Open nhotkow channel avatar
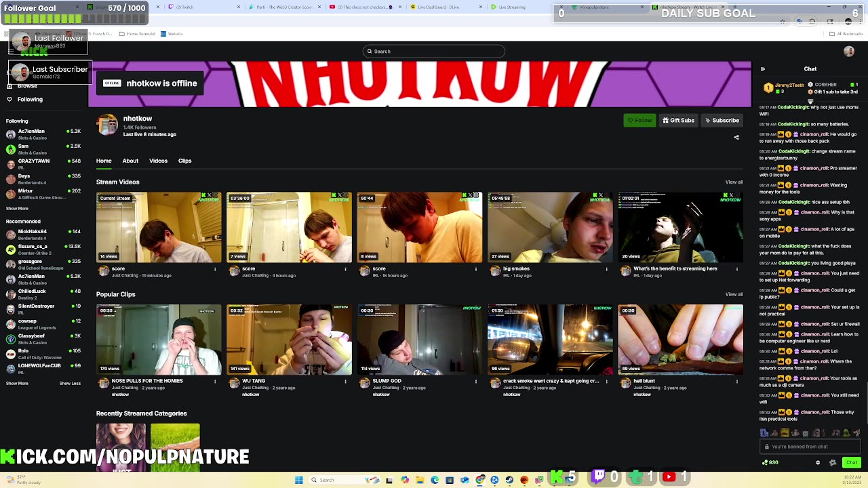 point(107,125)
